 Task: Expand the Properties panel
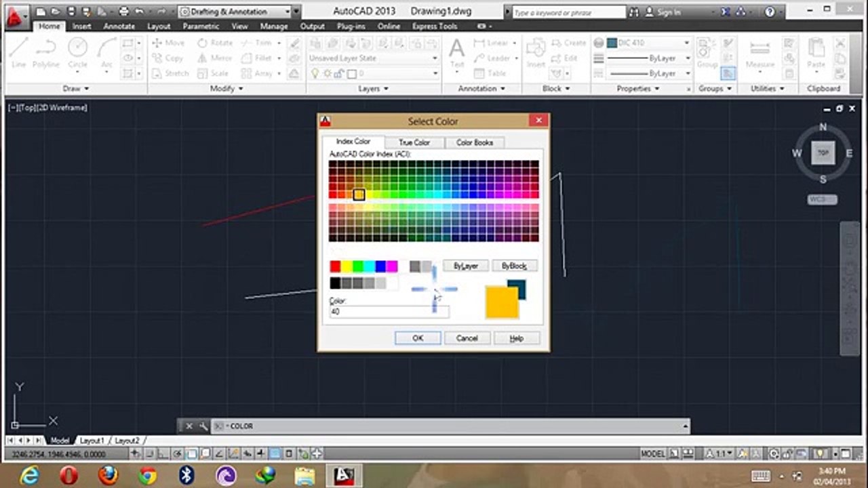pyautogui.click(x=638, y=89)
